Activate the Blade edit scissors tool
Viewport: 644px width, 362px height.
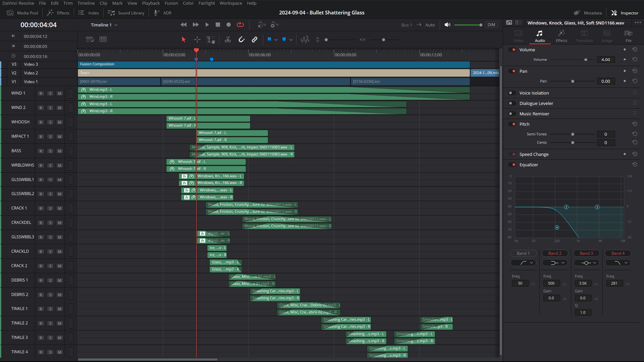tap(228, 40)
